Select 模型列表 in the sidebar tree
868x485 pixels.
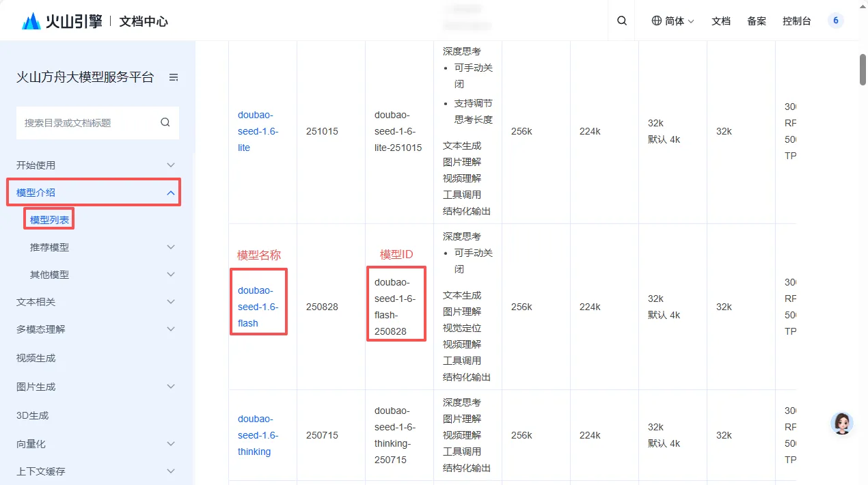(49, 219)
